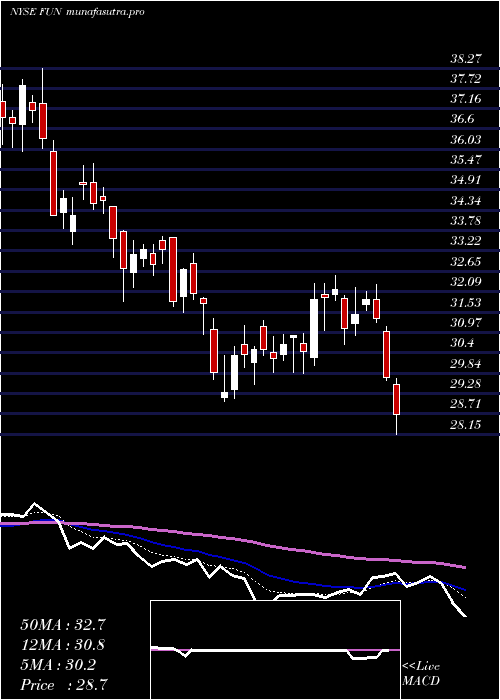This screenshot has width=500, height=700.
Task: Select the 35.47 price axis label
Action: (x=465, y=160)
